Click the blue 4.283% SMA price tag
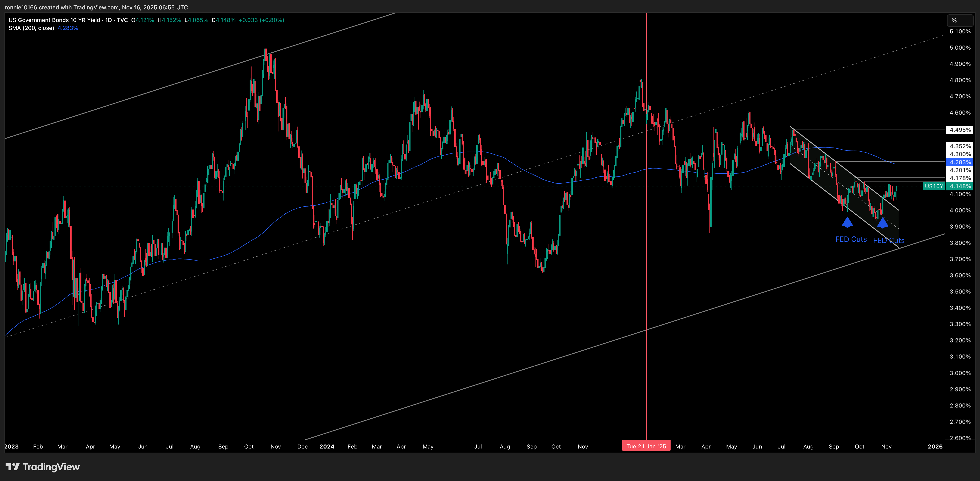Screen dimensions: 980x481 click(960, 162)
